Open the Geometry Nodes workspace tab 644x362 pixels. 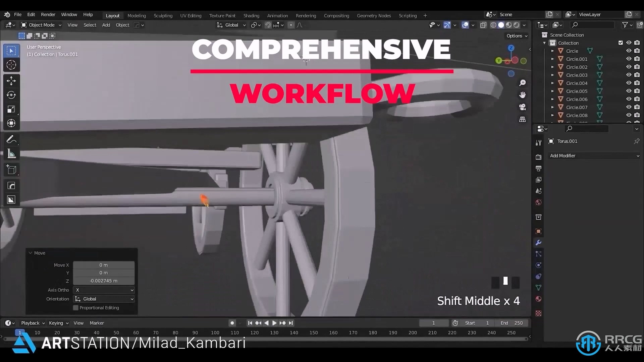[x=374, y=15]
